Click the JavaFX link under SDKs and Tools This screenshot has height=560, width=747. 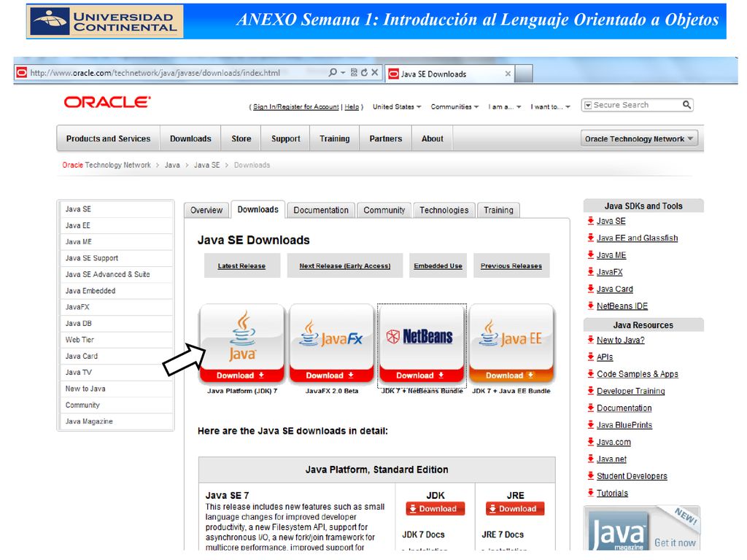point(609,272)
